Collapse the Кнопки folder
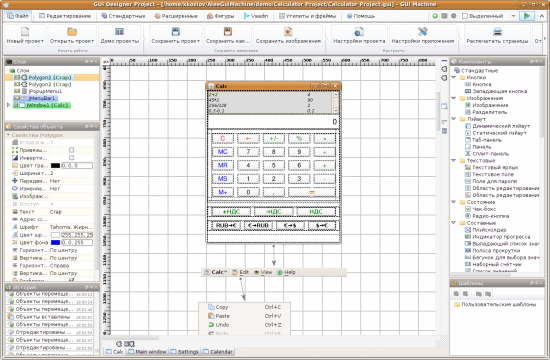Viewport: 550px width, 360px height. (x=454, y=77)
